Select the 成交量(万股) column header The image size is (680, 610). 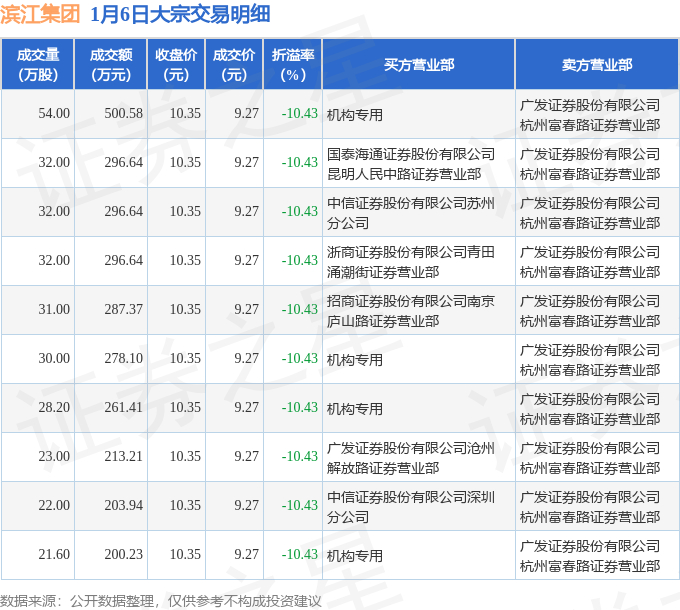38,64
